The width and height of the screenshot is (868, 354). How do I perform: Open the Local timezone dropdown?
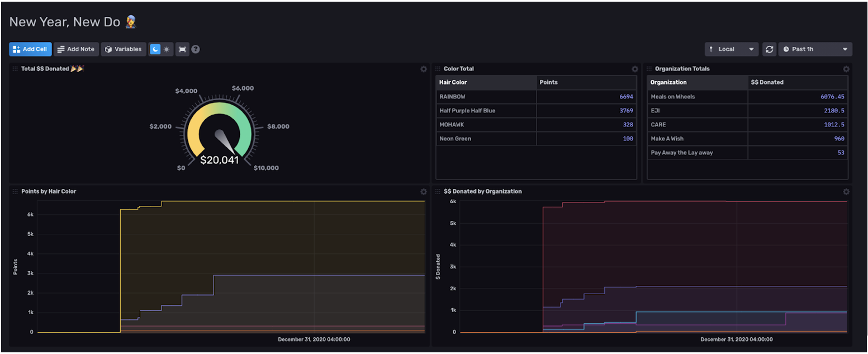(x=729, y=49)
